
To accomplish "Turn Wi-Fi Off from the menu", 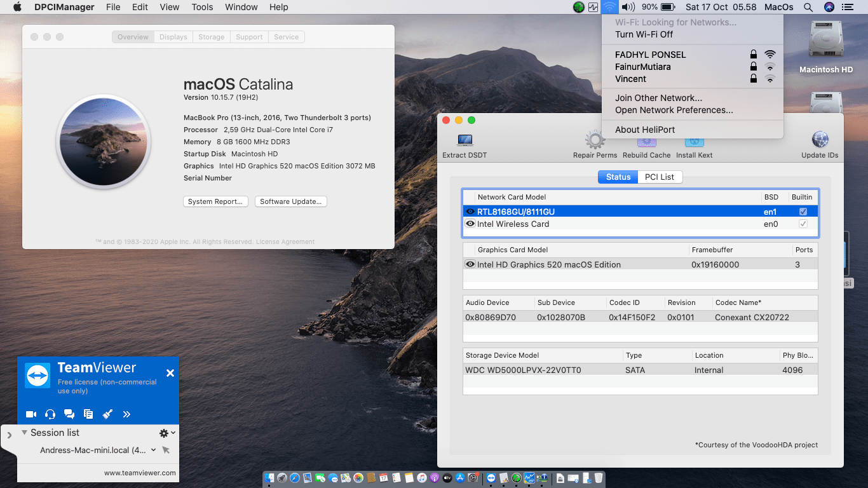I will point(693,34).
